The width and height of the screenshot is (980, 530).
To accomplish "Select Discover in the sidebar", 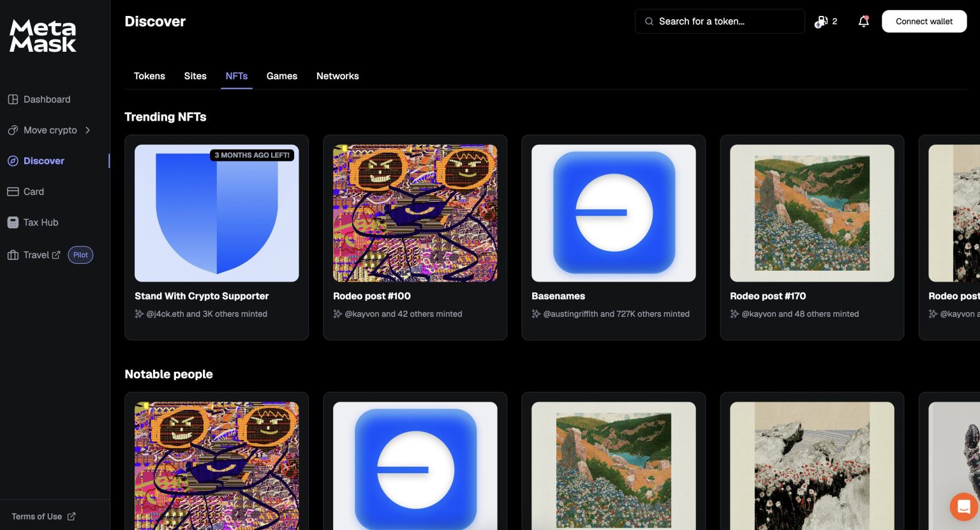I will (x=44, y=161).
